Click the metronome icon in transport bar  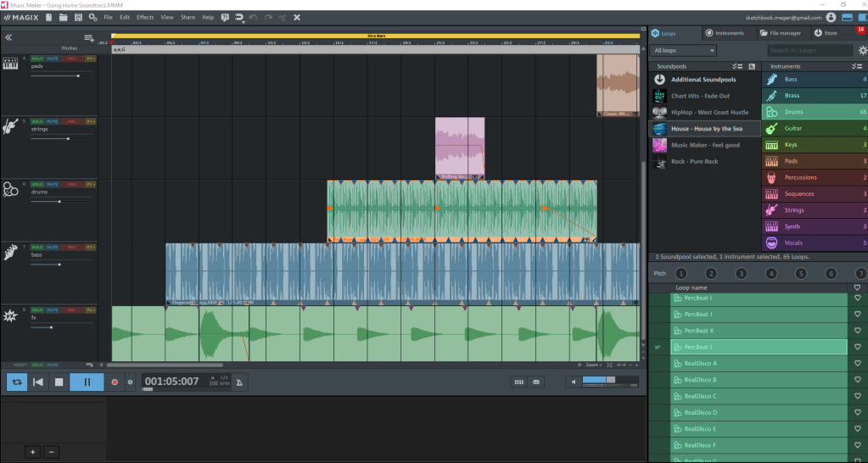coord(240,382)
